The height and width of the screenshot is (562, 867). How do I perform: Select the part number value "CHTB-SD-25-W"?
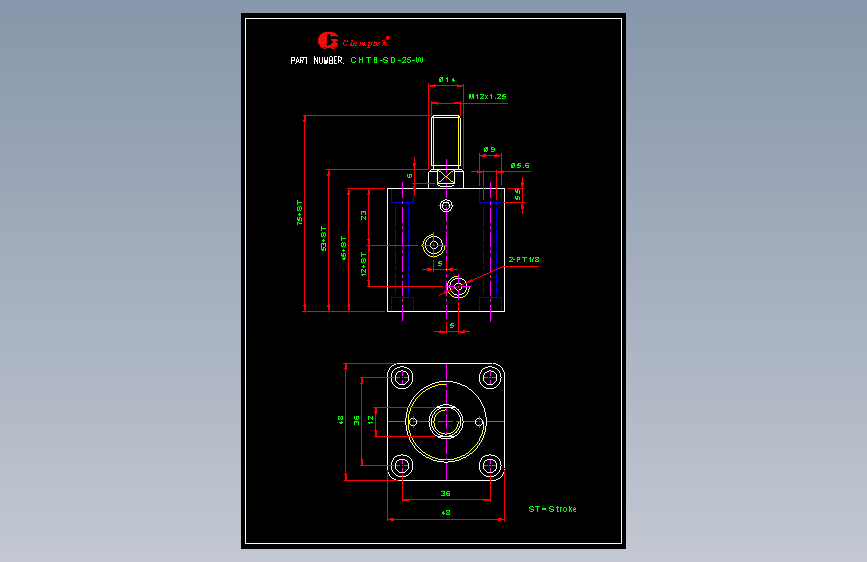[387, 60]
